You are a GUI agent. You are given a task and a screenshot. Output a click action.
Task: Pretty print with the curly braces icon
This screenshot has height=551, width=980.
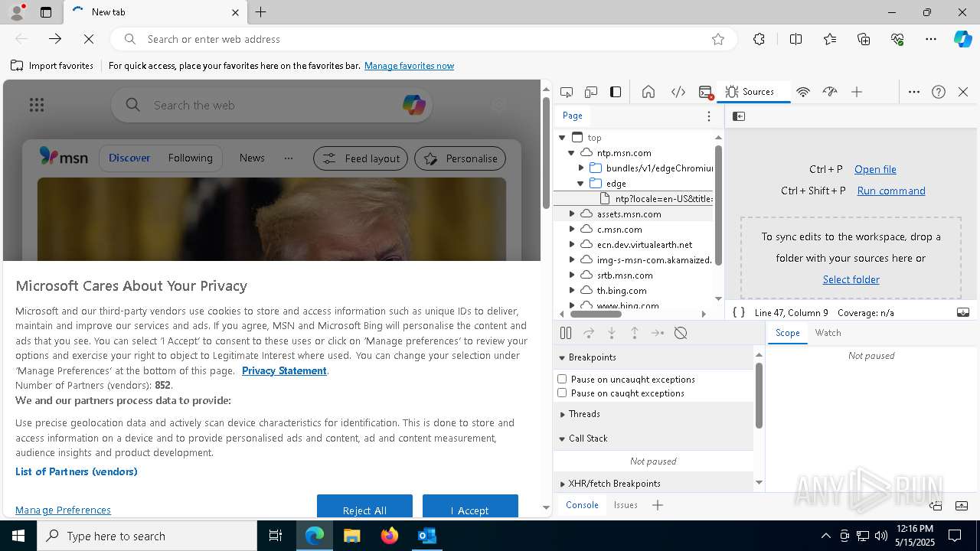pyautogui.click(x=739, y=312)
